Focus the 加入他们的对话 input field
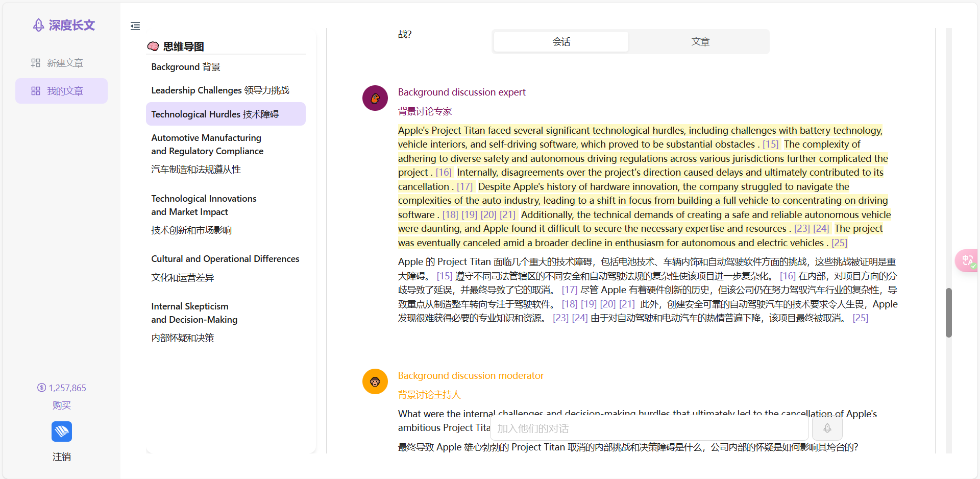 [649, 428]
